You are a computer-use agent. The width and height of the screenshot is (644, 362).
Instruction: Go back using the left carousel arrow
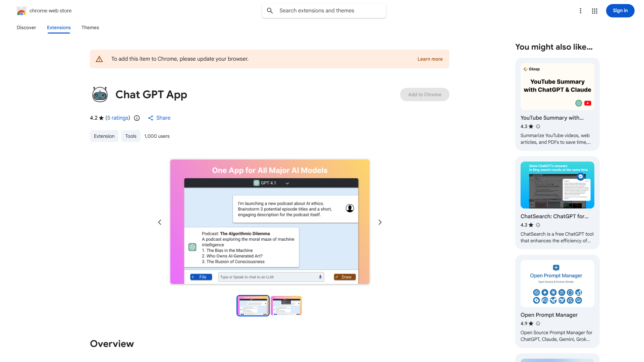tap(160, 222)
